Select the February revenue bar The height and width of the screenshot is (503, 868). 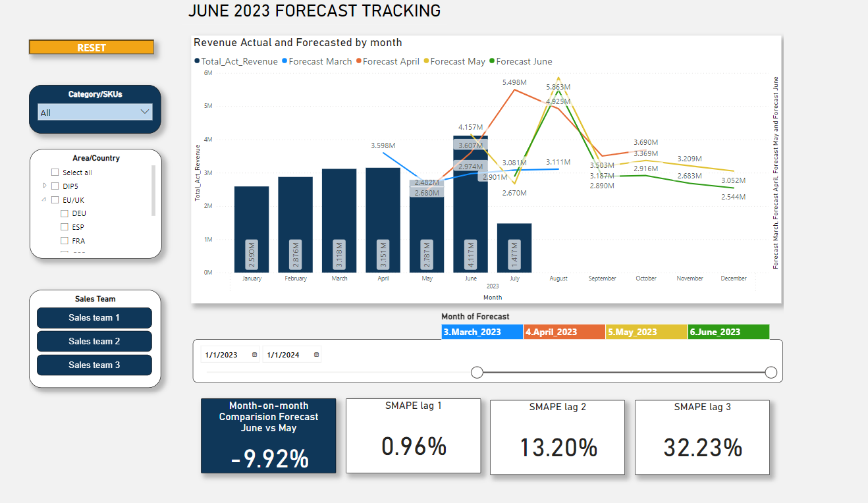[x=295, y=225]
